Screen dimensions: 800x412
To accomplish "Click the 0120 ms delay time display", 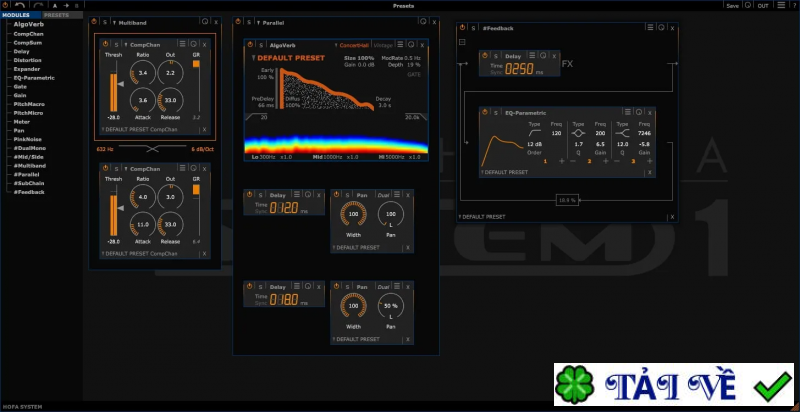I will click(284, 207).
